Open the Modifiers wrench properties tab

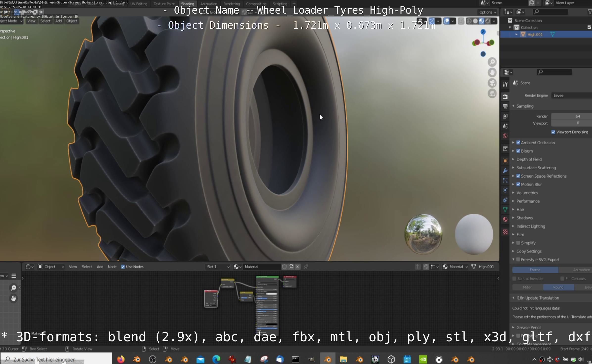[505, 171]
